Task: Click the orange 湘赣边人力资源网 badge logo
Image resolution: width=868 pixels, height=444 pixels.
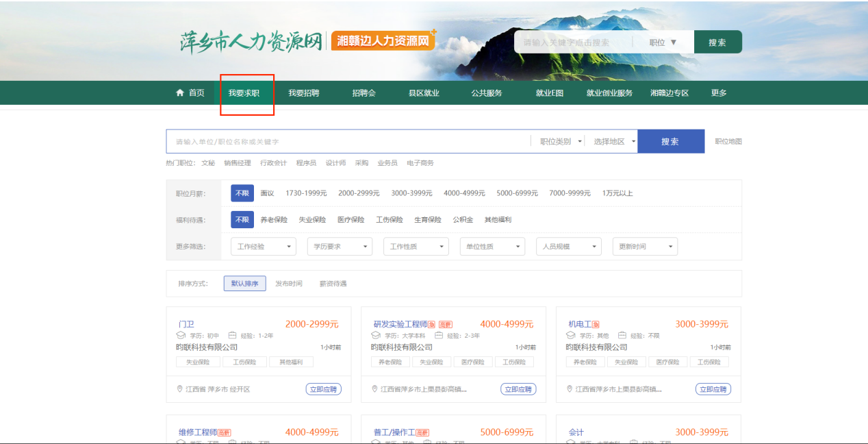Action: [x=383, y=40]
